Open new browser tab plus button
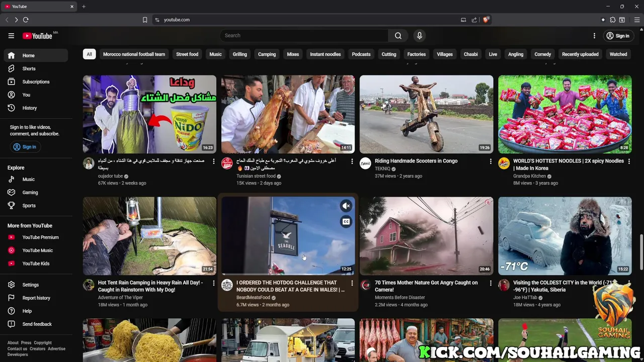The height and width of the screenshot is (362, 644). (x=84, y=7)
